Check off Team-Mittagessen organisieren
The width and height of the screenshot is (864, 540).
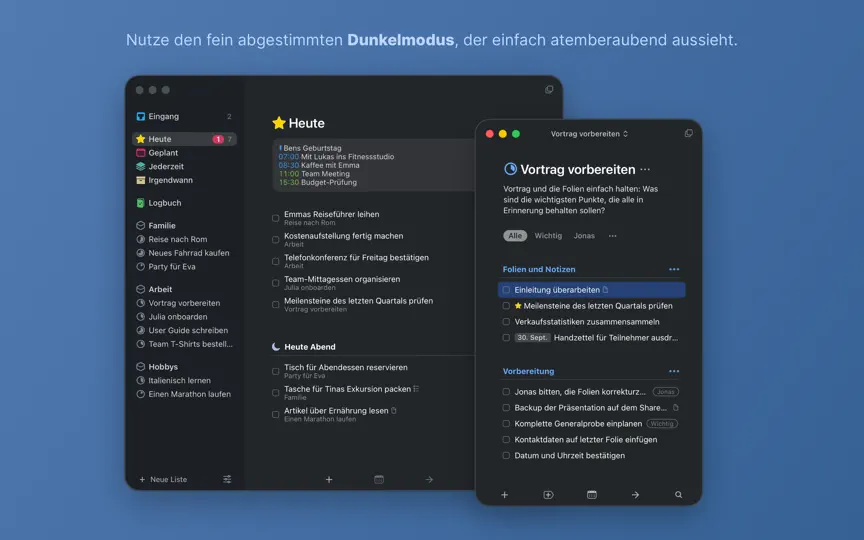coord(276,283)
